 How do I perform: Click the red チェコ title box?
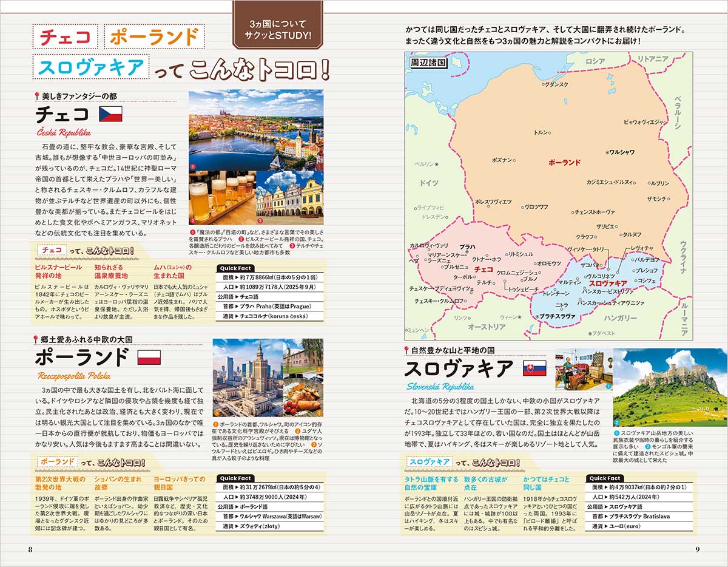point(64,36)
